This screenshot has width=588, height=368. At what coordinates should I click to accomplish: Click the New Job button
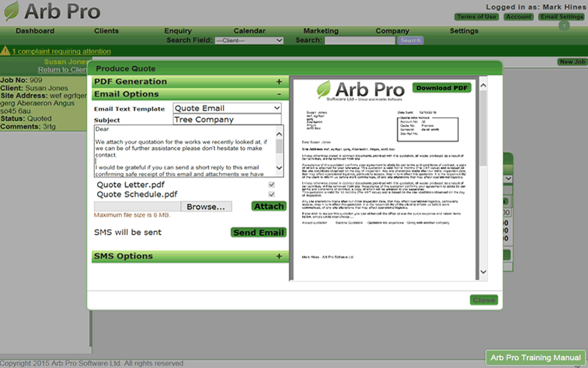pyautogui.click(x=572, y=62)
